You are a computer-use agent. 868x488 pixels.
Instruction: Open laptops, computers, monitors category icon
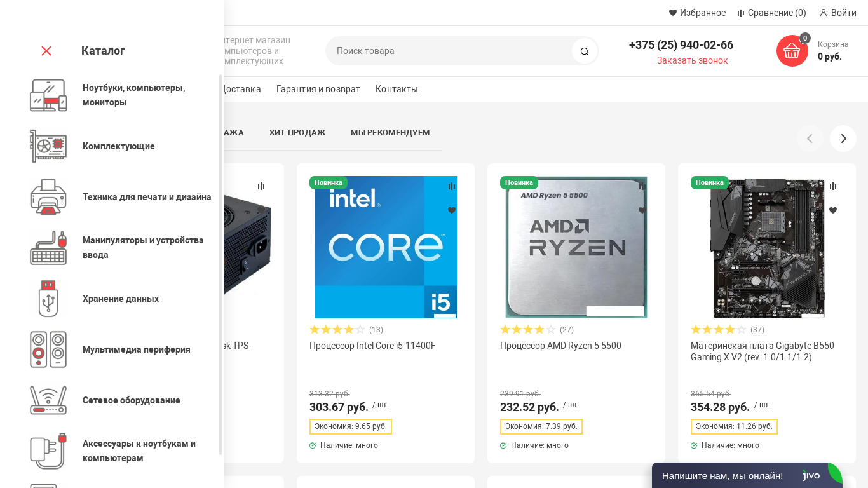pyautogui.click(x=48, y=95)
